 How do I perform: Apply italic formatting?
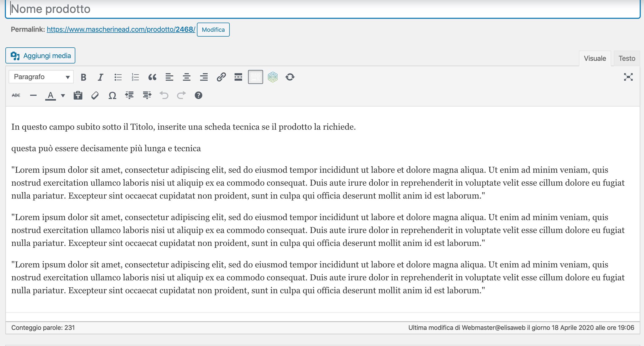click(100, 77)
